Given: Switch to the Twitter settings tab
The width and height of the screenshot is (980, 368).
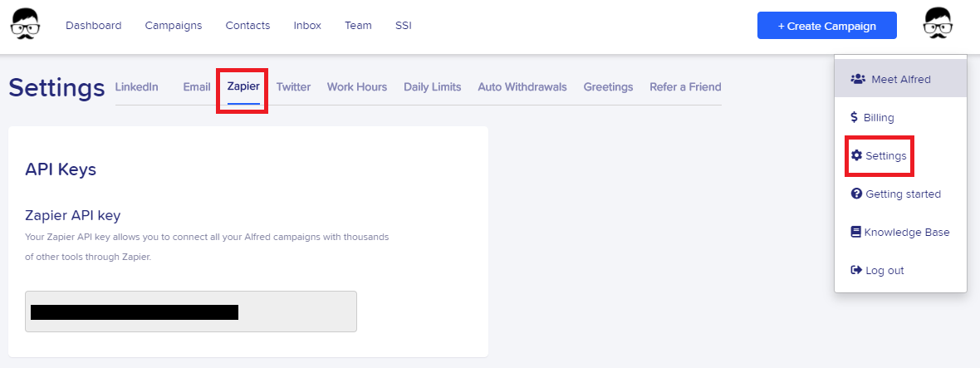Looking at the screenshot, I should pyautogui.click(x=294, y=87).
